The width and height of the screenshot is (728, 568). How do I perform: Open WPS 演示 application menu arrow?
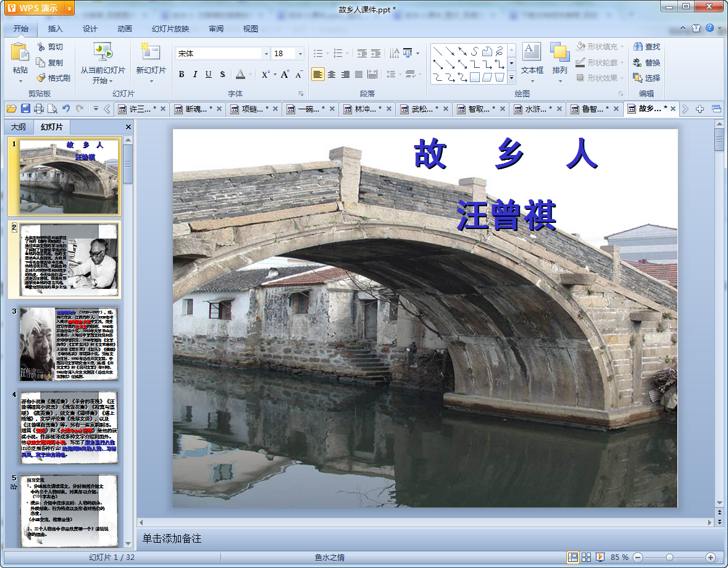[x=70, y=9]
